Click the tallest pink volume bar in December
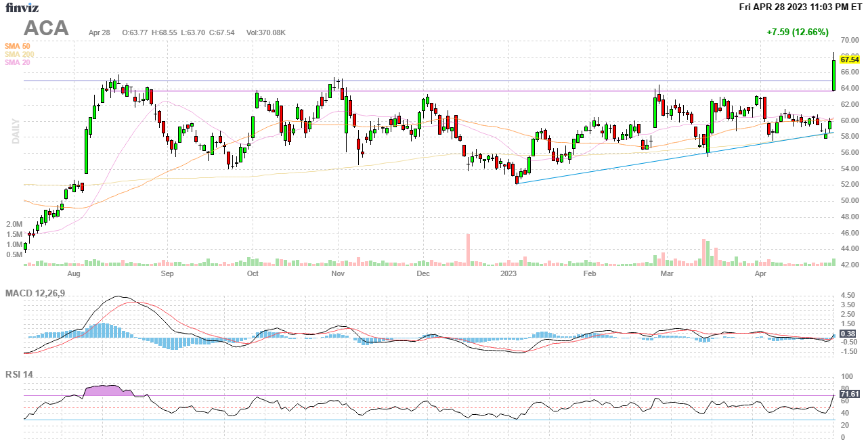 [x=468, y=250]
